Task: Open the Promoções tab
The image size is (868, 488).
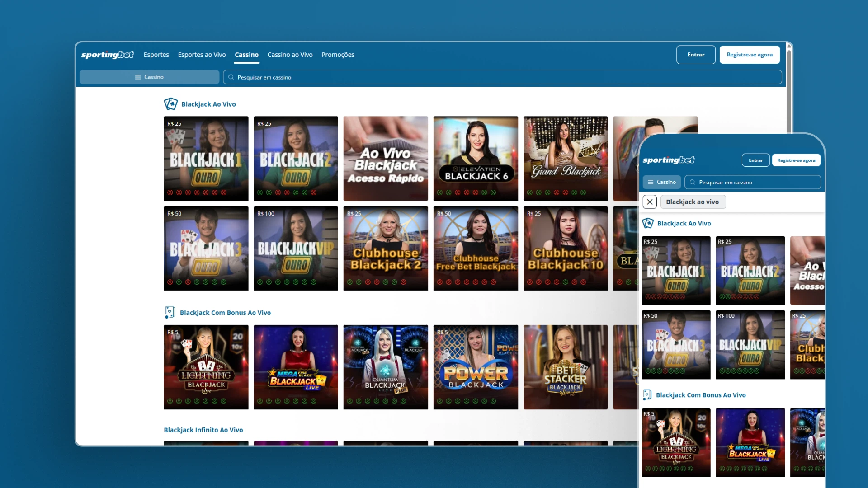Action: tap(338, 55)
